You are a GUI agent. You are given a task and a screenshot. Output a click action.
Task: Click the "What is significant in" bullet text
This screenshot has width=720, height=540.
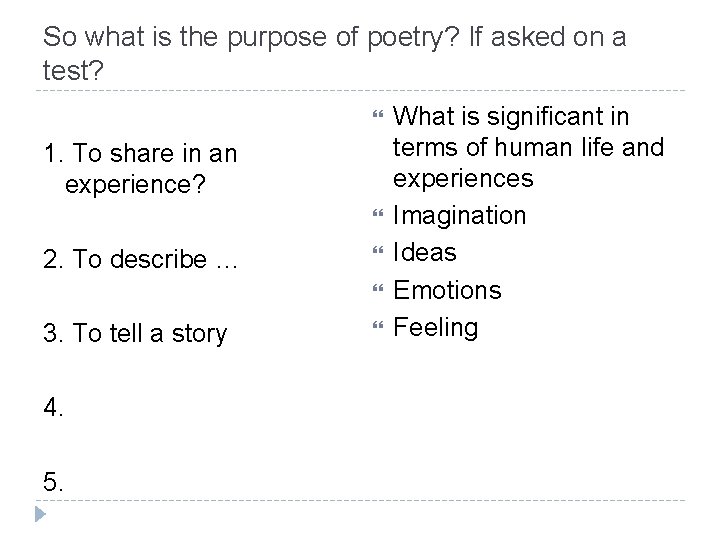[511, 117]
